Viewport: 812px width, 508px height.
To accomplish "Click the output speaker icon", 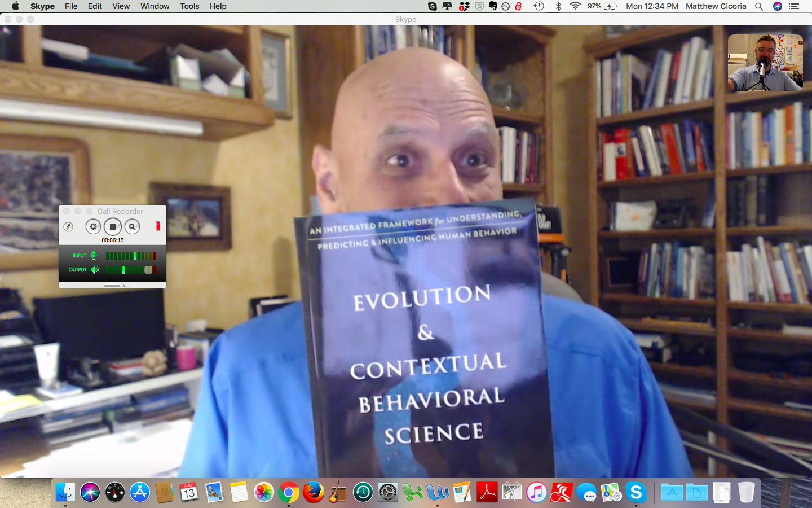I will (95, 270).
